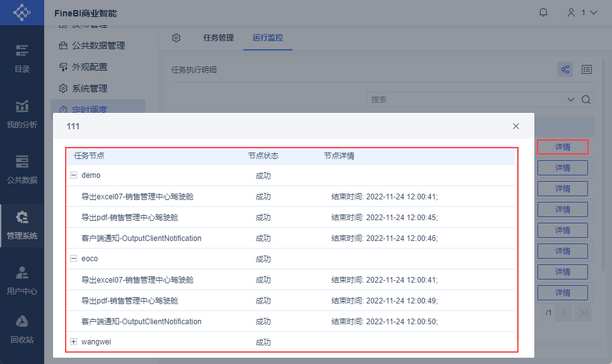
Task: Click the wangwei node name
Action: coord(96,342)
